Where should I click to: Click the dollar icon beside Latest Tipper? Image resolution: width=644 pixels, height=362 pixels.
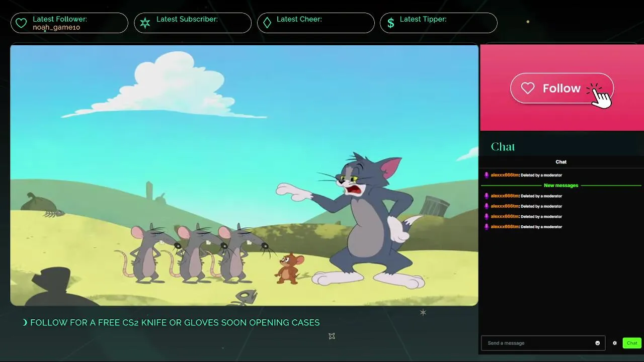tap(390, 23)
